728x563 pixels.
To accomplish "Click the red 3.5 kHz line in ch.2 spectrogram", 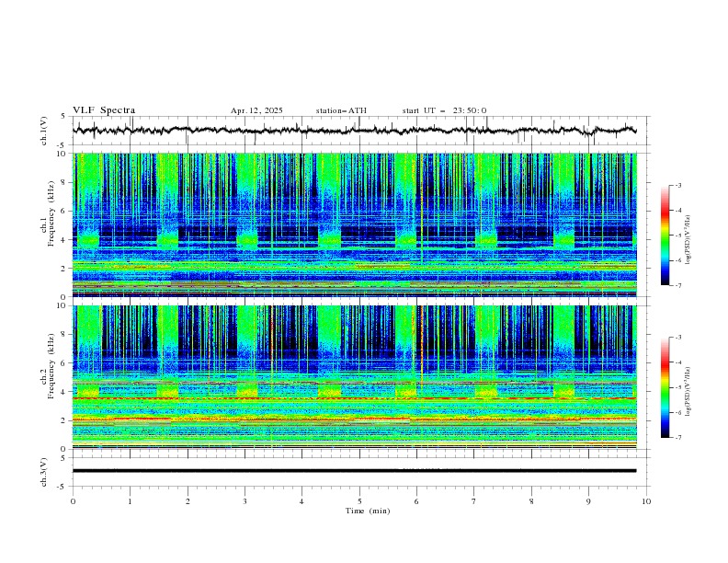I will pos(354,398).
